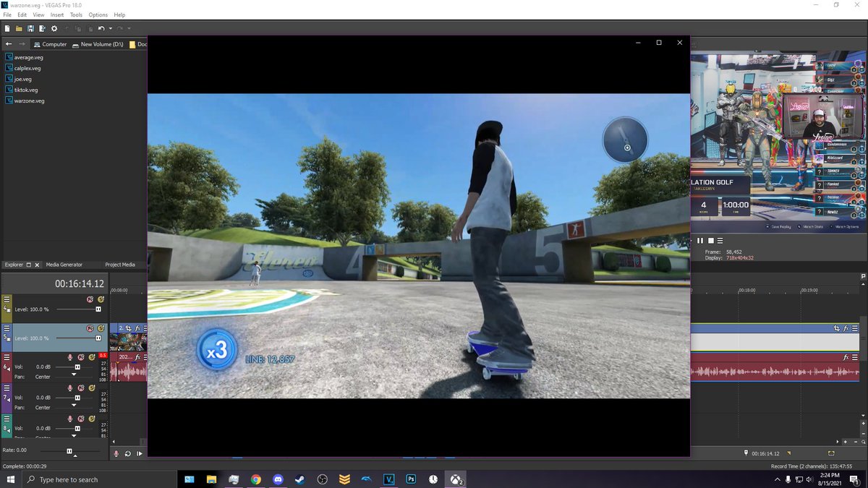Arm audio track 6 for record

(x=70, y=357)
